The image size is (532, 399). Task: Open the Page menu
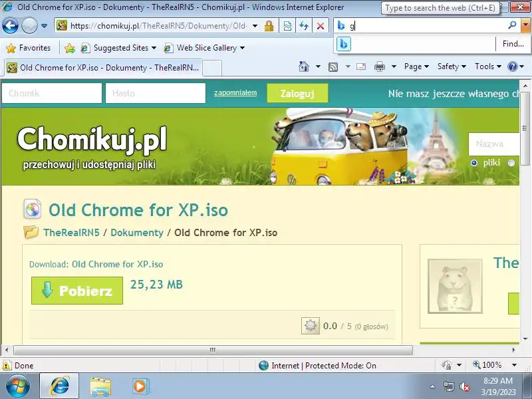(416, 66)
